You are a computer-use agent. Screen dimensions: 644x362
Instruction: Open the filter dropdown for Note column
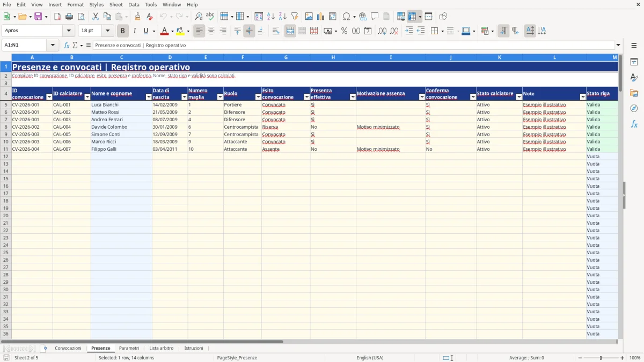[x=583, y=97]
